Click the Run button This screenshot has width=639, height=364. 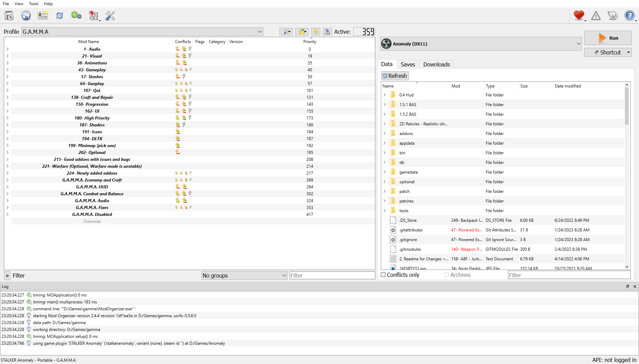tap(608, 38)
